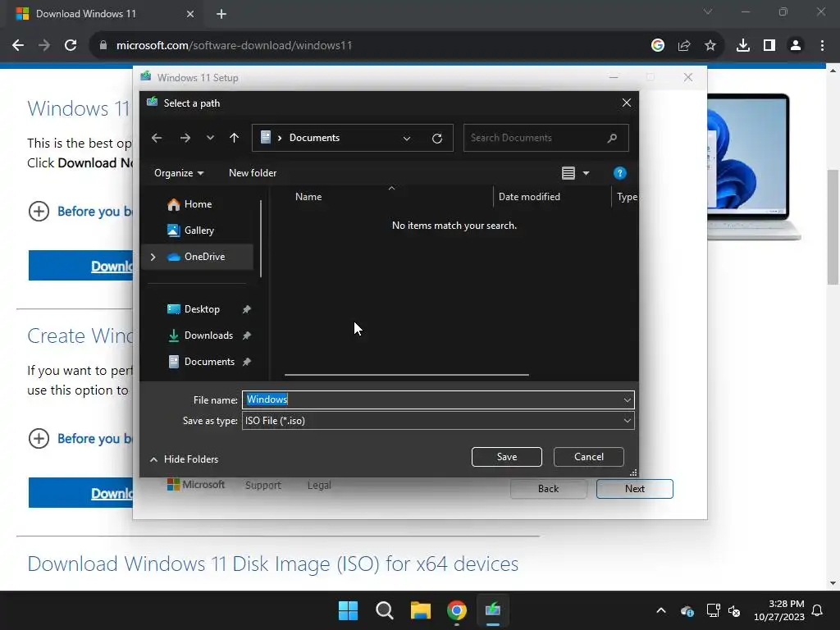Screen dimensions: 840x630
Task: Open the Support link in Setup
Action: point(263,486)
